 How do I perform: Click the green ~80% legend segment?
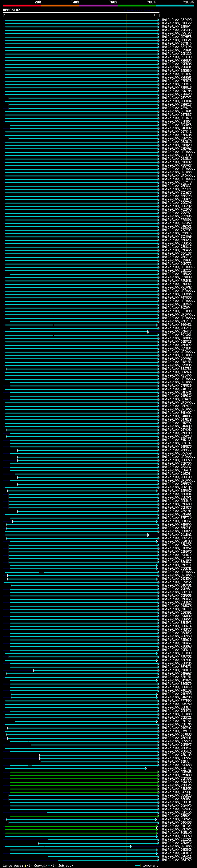[137, 6]
